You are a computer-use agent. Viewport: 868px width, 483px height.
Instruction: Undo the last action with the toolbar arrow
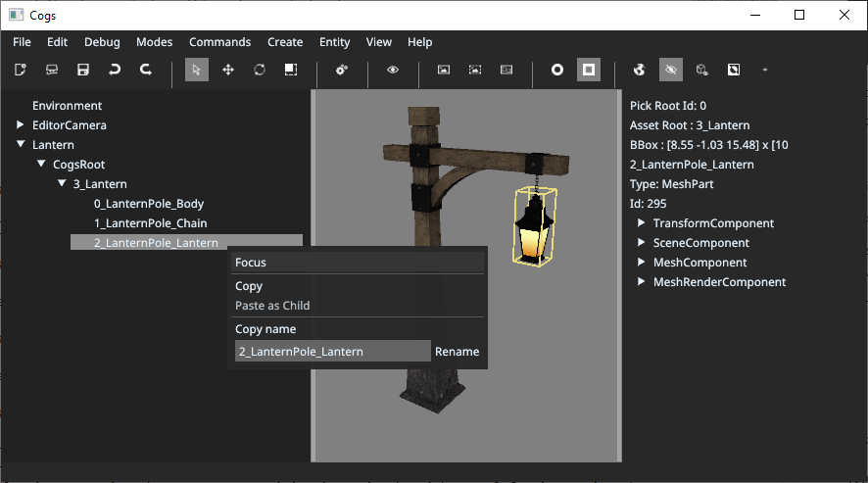point(115,70)
